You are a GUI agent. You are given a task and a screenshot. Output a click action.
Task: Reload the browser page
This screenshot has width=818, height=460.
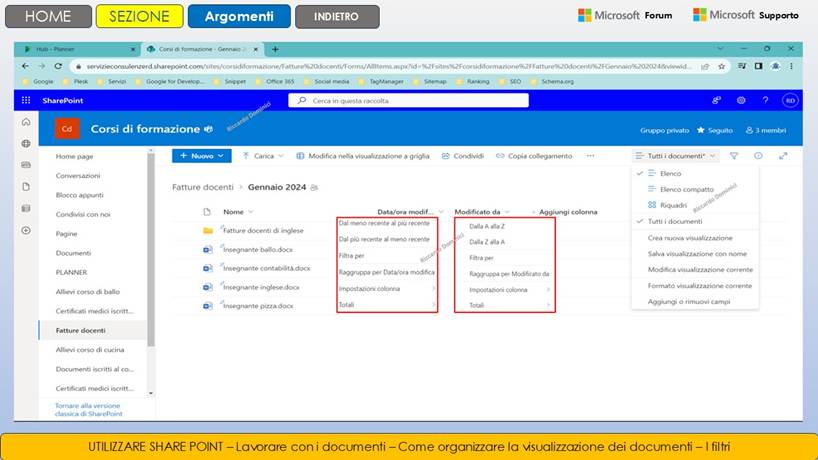click(x=58, y=66)
